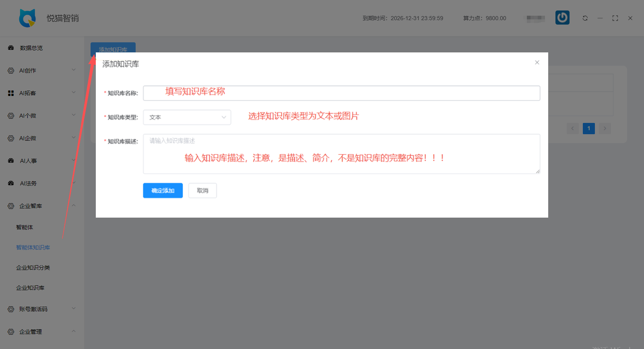
Task: Click the 取消 button
Action: [202, 191]
